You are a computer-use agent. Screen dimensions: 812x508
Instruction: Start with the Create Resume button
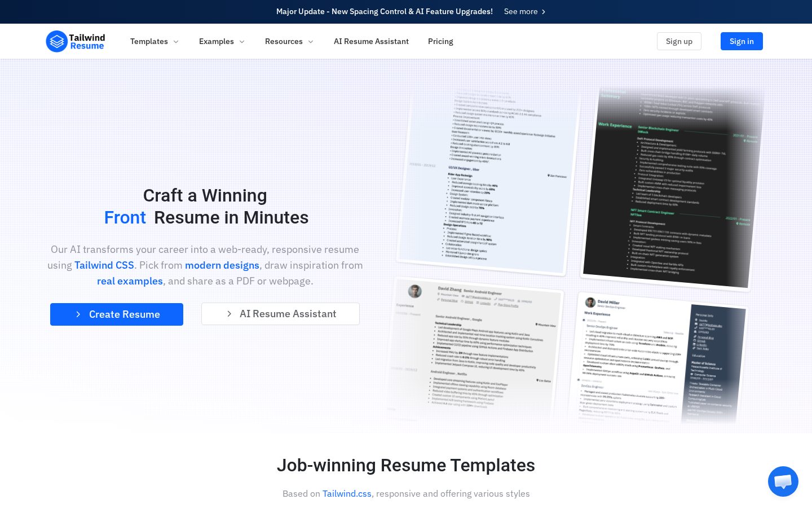click(117, 314)
